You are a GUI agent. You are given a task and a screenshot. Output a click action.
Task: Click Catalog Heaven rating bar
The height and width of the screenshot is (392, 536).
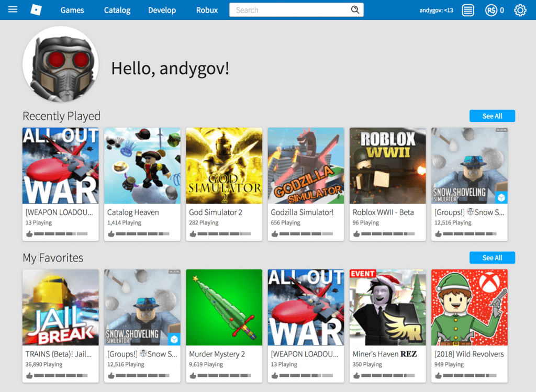pyautogui.click(x=142, y=234)
